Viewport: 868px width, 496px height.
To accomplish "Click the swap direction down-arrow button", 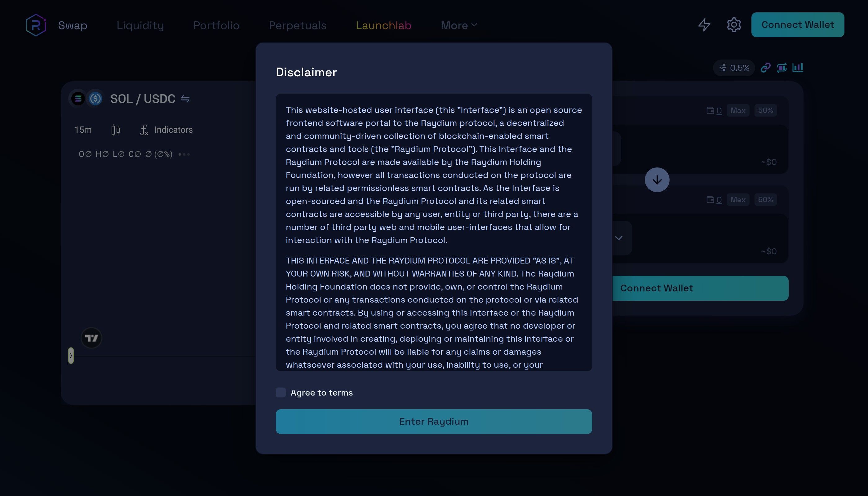I will pos(657,180).
